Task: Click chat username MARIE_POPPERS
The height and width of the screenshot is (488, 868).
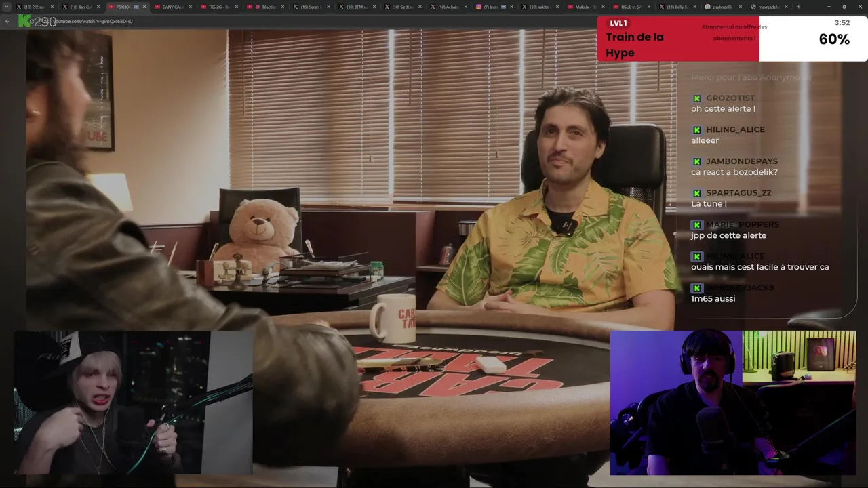Action: click(743, 224)
